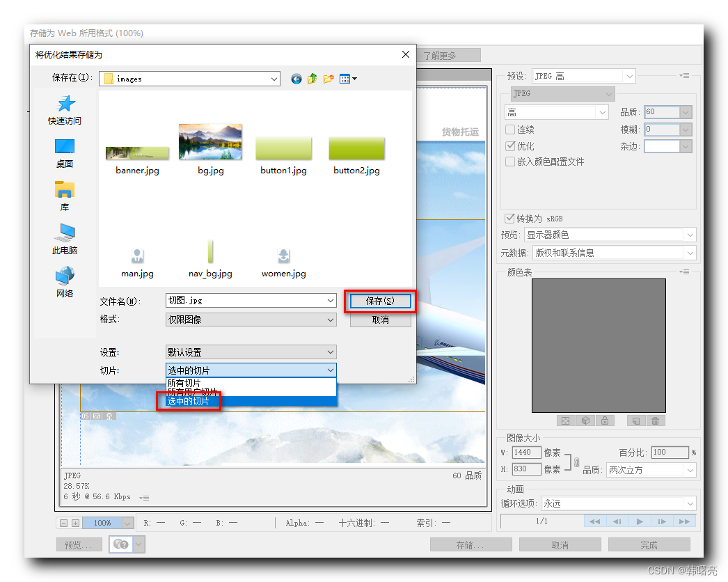Step to next animation frame

(x=662, y=521)
